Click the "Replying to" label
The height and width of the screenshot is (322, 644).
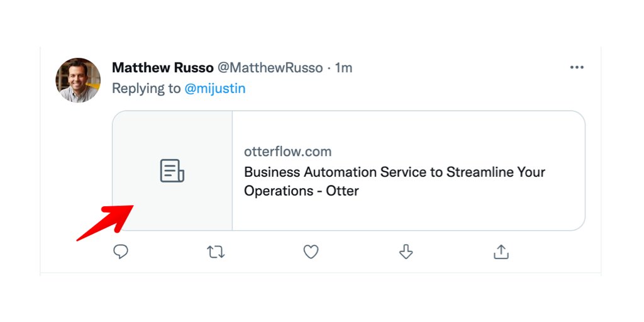pyautogui.click(x=146, y=89)
